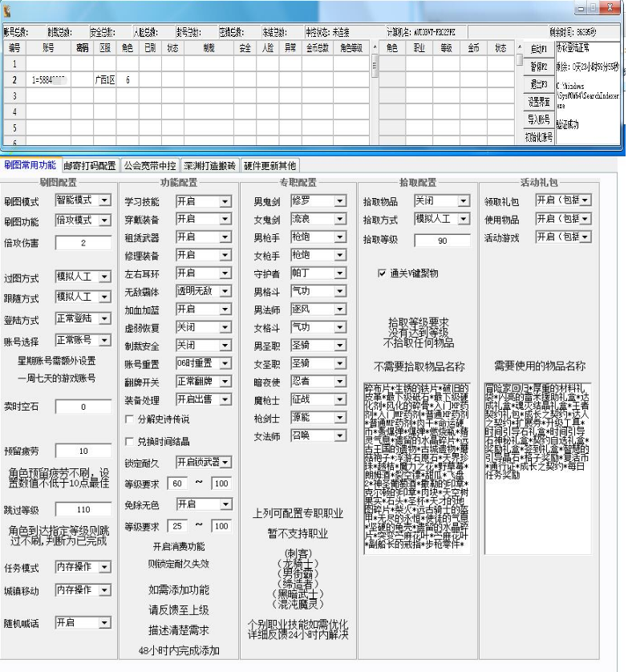Click the 需要使用的物品名称 text box

538,468
